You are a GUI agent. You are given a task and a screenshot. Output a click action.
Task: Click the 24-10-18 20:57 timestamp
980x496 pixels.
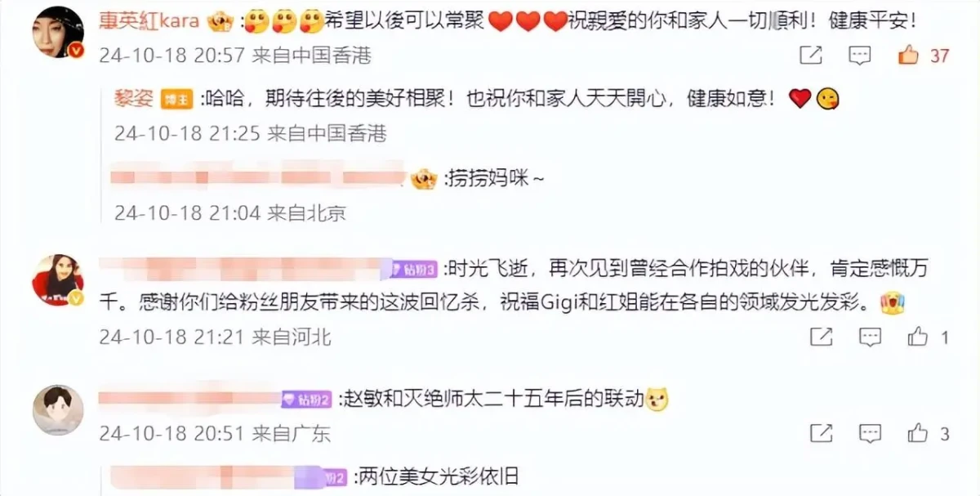172,55
